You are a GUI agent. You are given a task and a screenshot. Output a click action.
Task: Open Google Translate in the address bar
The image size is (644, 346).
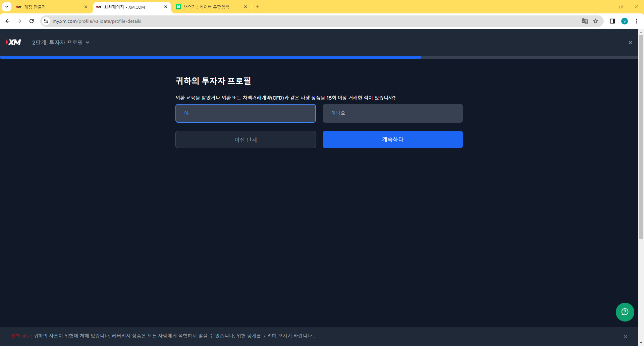tap(585, 21)
